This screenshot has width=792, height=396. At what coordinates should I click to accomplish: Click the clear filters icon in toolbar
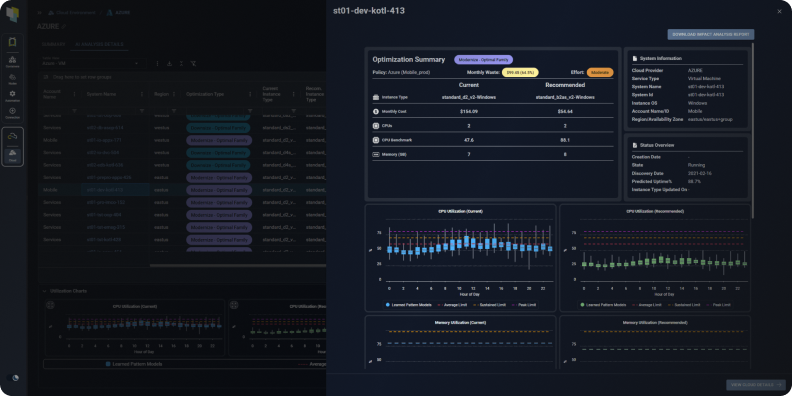tap(193, 64)
